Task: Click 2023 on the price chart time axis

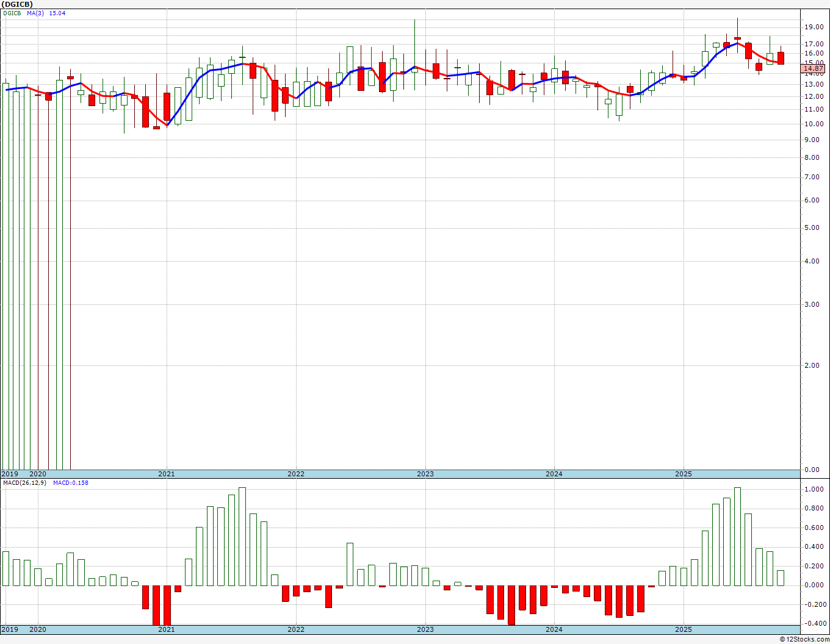Action: click(425, 474)
